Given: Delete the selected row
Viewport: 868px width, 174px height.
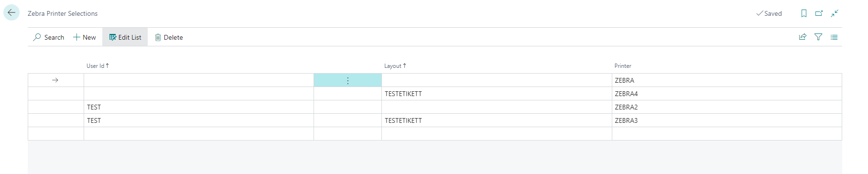Looking at the screenshot, I should tap(169, 37).
